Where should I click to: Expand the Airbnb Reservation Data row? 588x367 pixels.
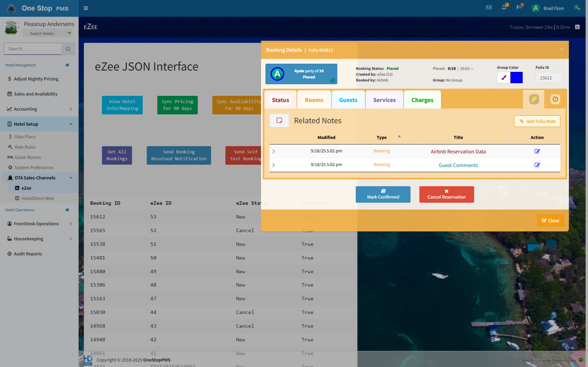273,151
